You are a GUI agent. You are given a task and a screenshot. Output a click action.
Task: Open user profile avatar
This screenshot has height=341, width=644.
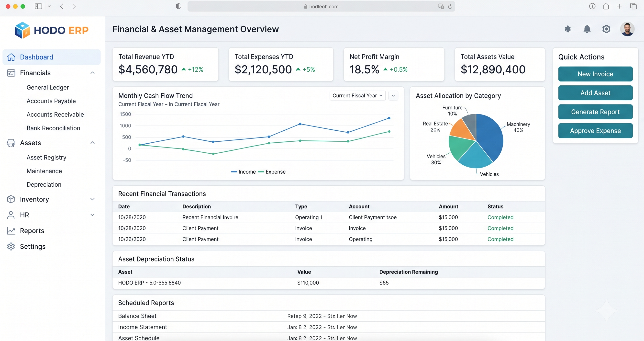(627, 29)
